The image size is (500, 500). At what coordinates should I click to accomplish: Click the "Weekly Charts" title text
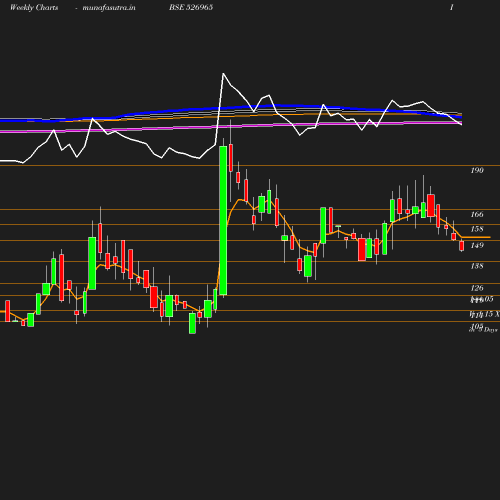coord(34,7)
